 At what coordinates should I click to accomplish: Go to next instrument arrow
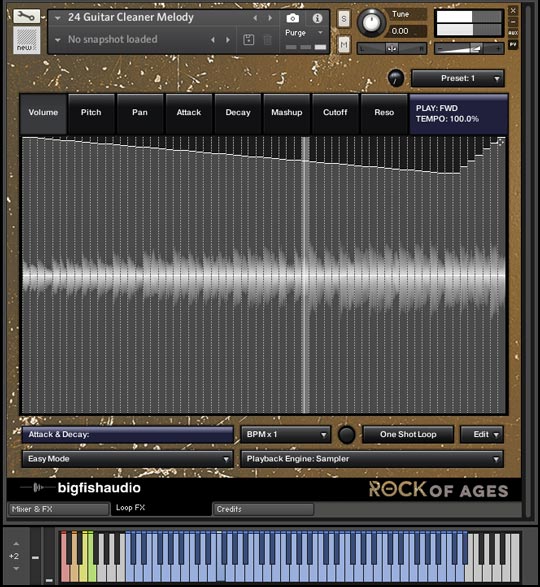(270, 18)
